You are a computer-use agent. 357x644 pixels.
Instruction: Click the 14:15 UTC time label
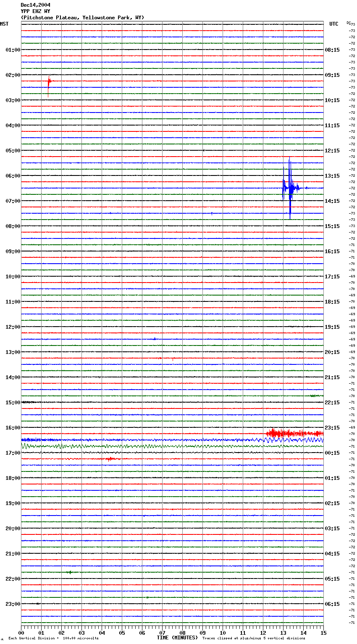[332, 201]
